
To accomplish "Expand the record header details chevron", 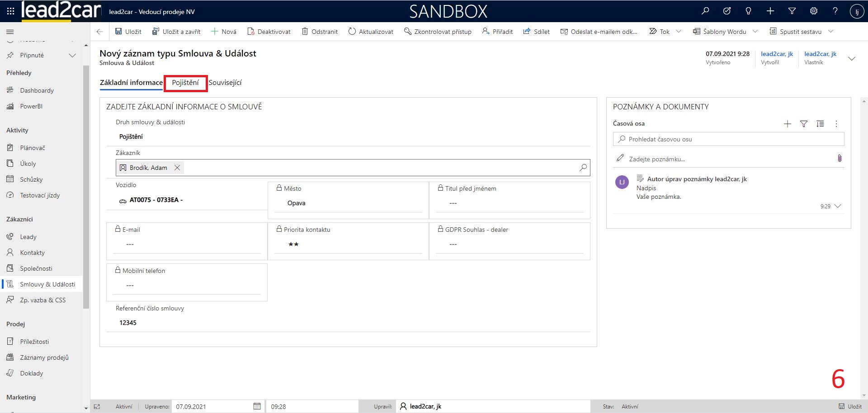I will 851,59.
